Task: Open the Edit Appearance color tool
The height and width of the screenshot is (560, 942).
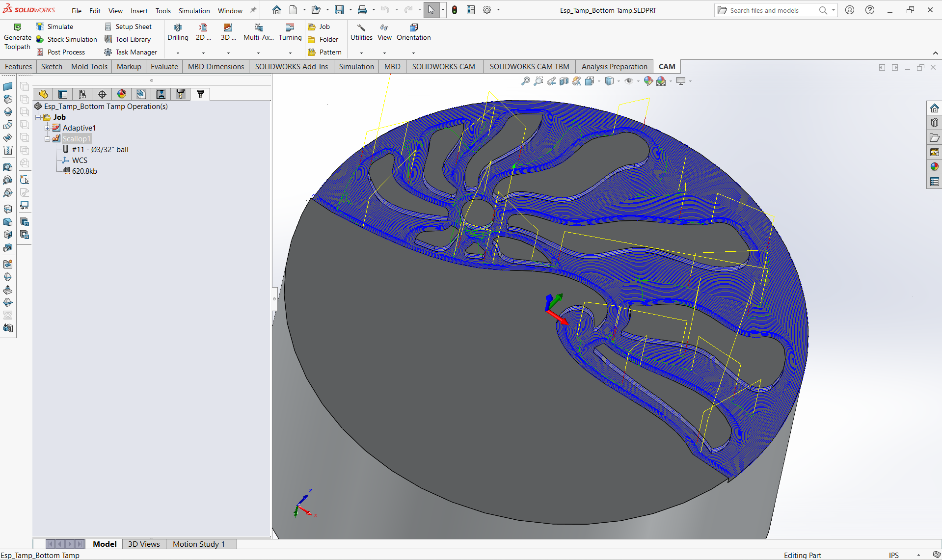Action: tap(648, 81)
